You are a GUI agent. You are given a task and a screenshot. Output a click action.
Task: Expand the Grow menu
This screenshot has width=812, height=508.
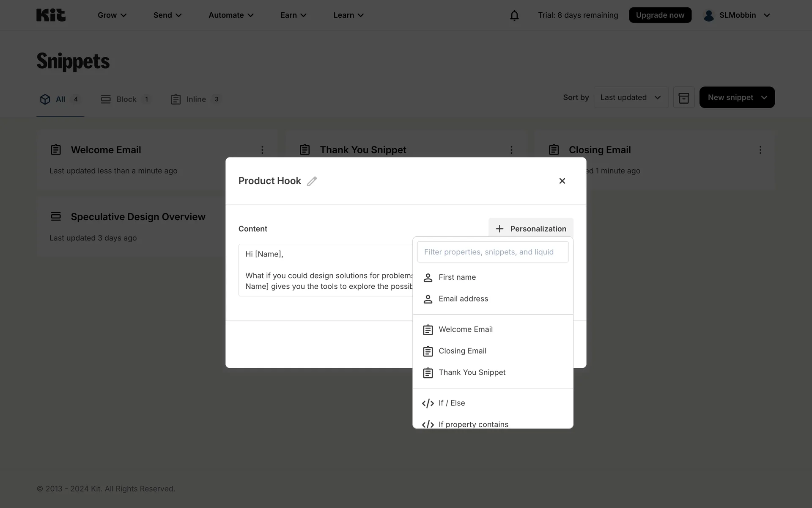click(112, 15)
